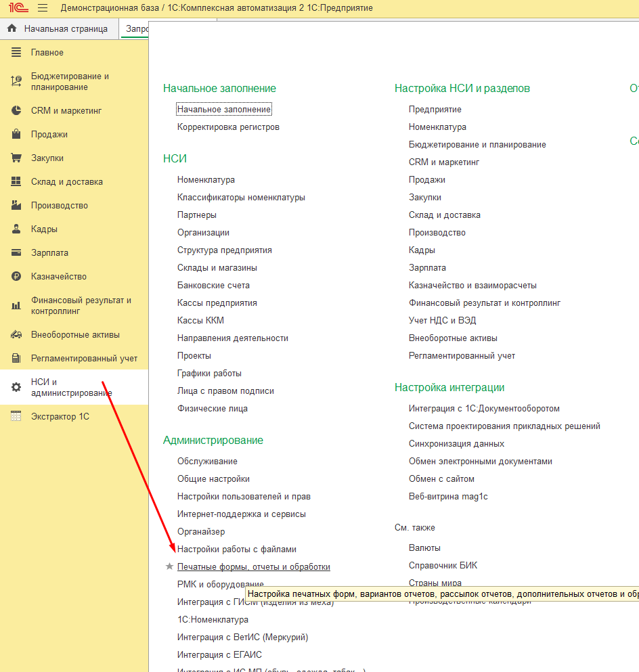Open Главное section in sidebar
The width and height of the screenshot is (639, 672).
pos(47,53)
